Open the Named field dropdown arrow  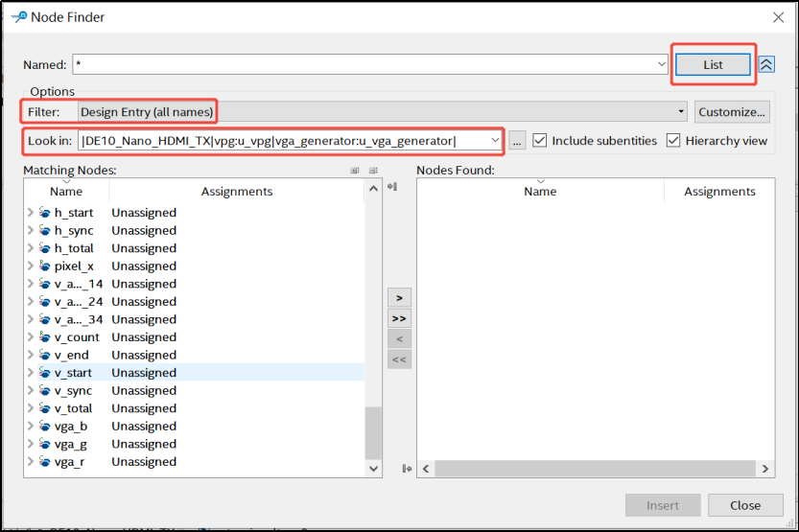(x=661, y=64)
